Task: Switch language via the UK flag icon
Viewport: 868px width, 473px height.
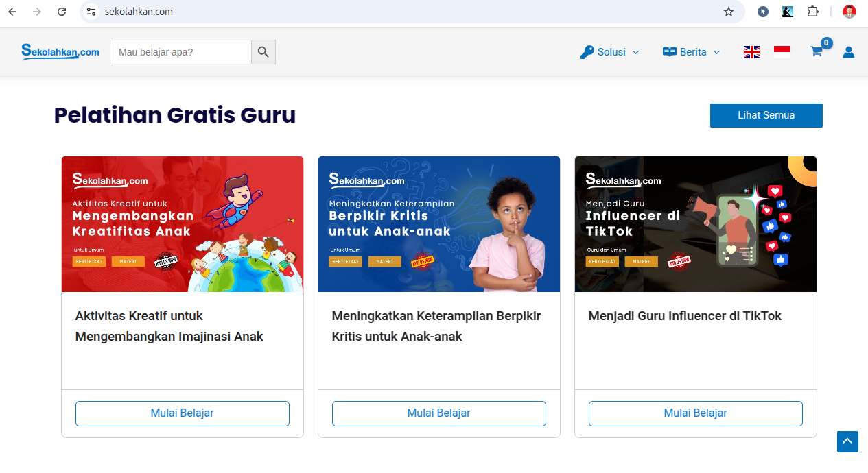Action: coord(752,52)
